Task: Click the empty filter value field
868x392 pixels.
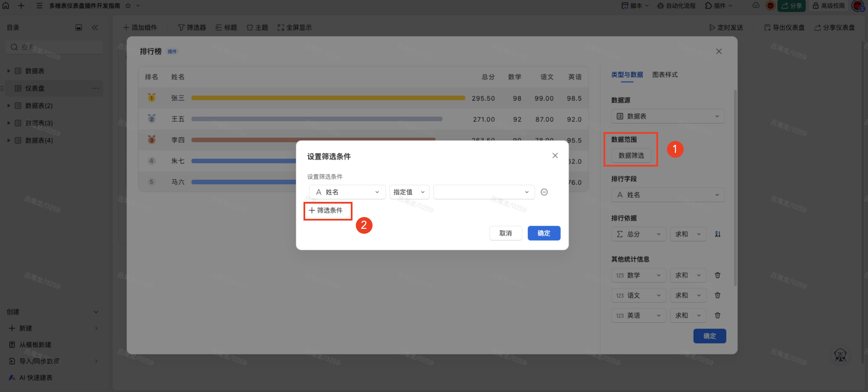Action: pyautogui.click(x=483, y=192)
